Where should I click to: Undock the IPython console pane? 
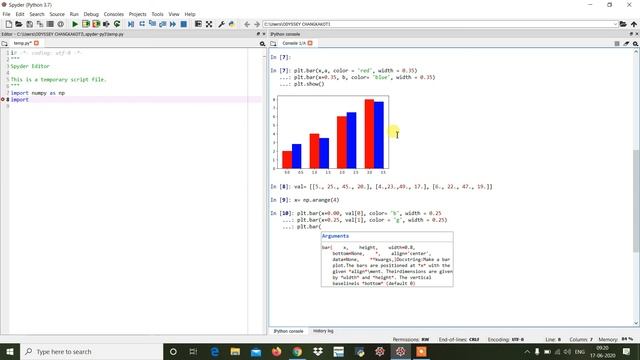631,34
